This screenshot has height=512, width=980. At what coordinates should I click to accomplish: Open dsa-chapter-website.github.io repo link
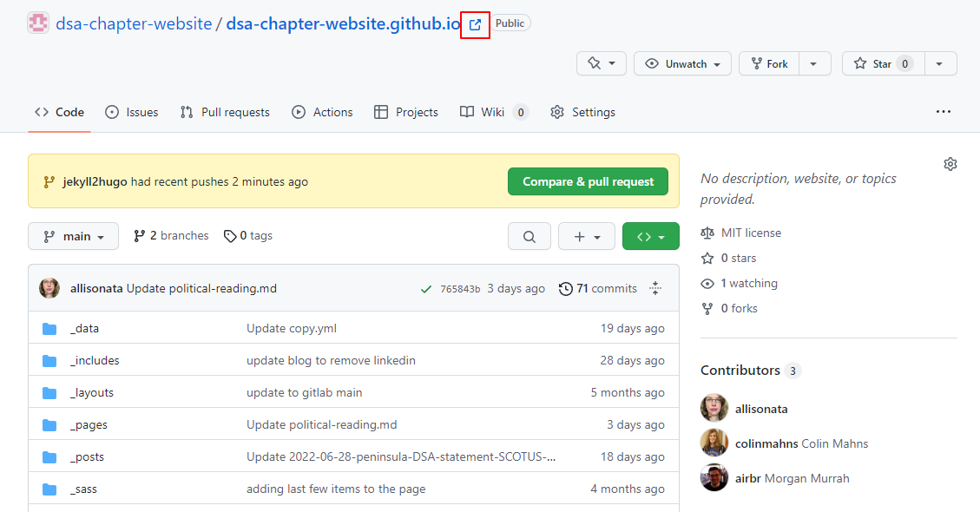343,23
